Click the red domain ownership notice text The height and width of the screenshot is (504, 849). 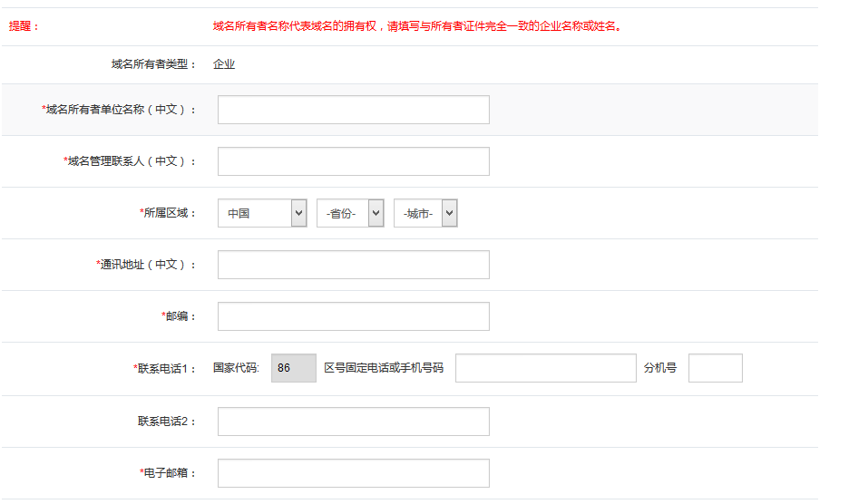click(x=417, y=26)
